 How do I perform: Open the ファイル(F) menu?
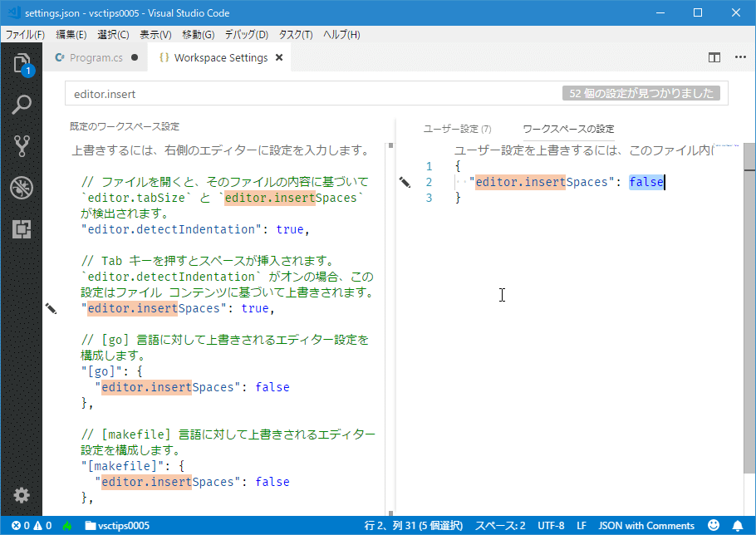point(26,35)
